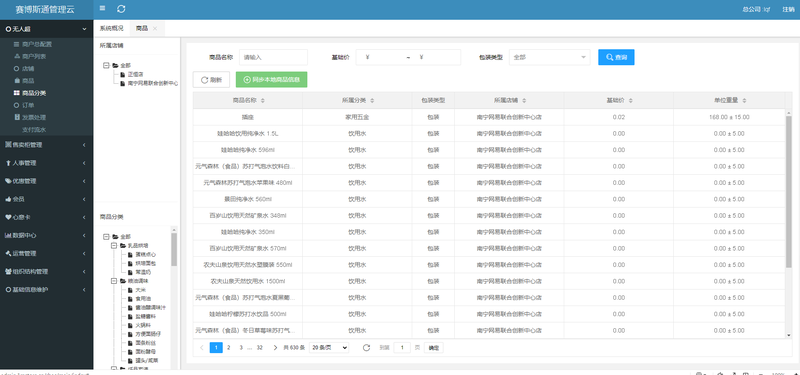Collapse the 乳品烘焙 category node
The height and width of the screenshot is (375, 800).
(x=114, y=246)
